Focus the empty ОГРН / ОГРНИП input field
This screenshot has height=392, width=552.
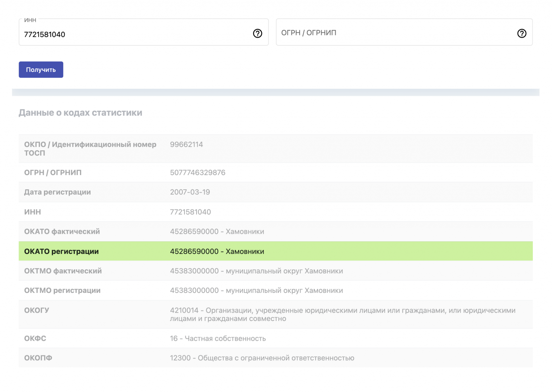(x=404, y=32)
